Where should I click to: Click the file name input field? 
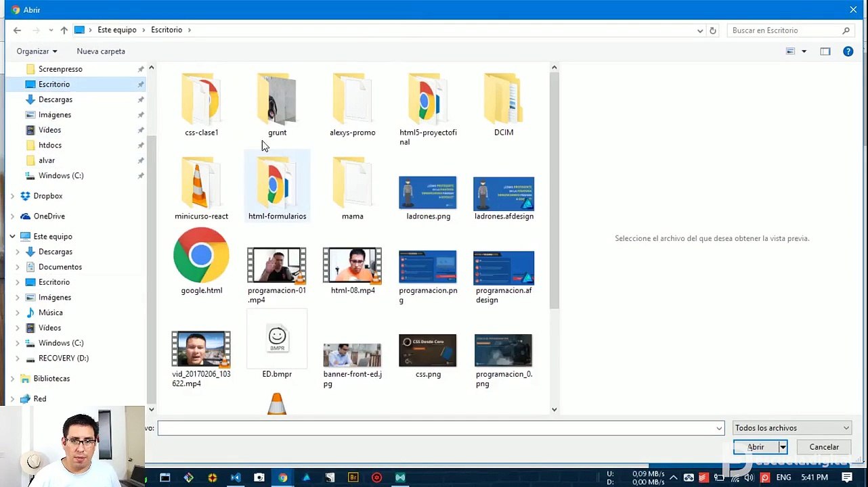[441, 428]
